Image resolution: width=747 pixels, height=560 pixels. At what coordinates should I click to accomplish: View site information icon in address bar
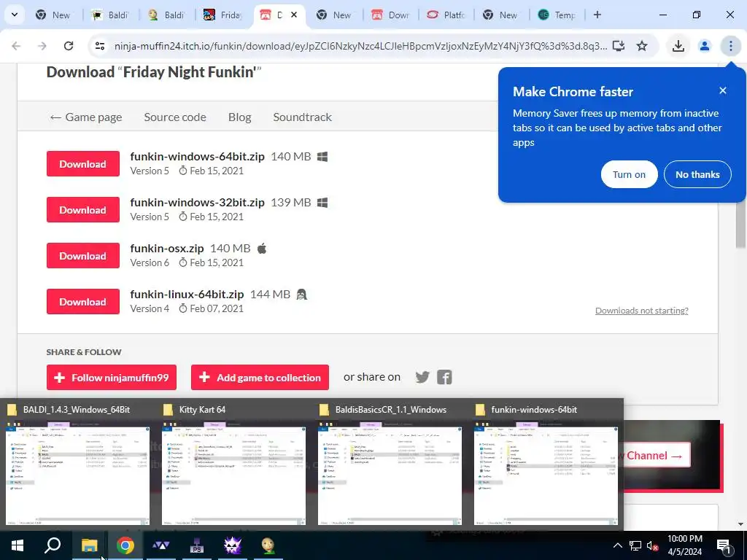point(99,46)
